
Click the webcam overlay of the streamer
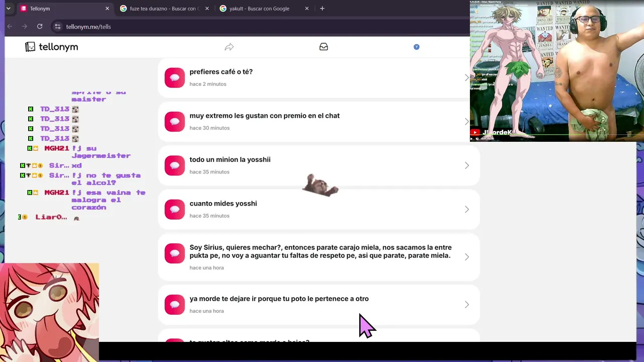[x=557, y=71]
